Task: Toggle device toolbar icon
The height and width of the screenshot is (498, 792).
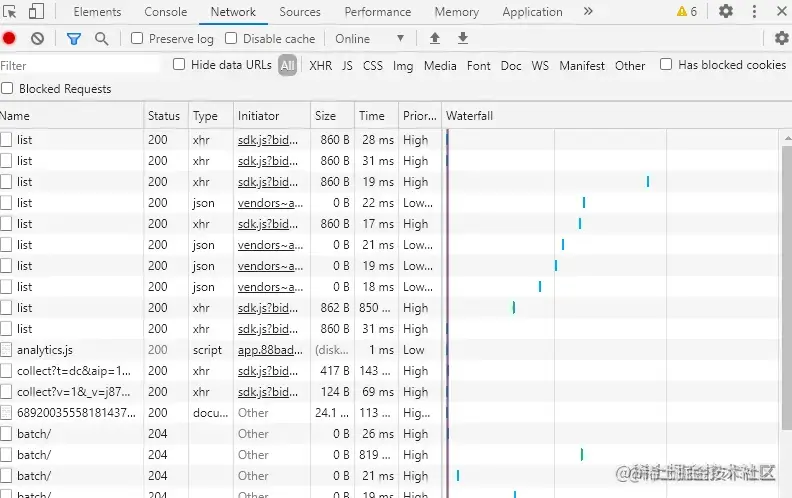Action: [36, 11]
